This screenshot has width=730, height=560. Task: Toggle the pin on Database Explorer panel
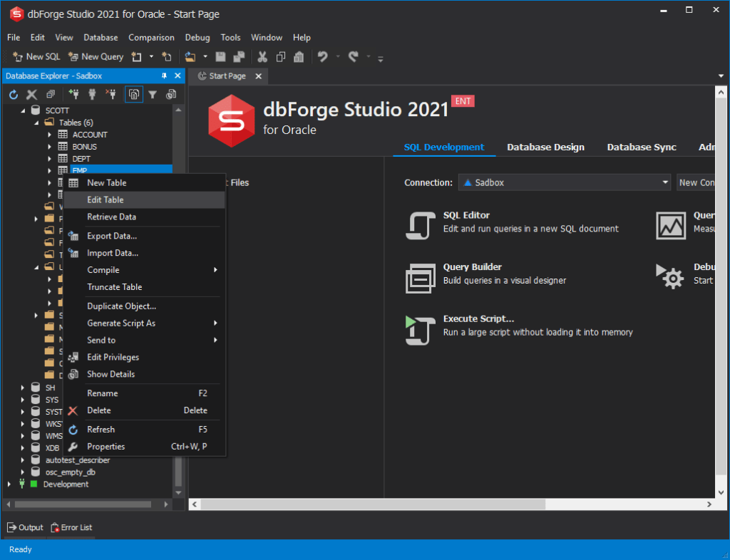tap(164, 76)
